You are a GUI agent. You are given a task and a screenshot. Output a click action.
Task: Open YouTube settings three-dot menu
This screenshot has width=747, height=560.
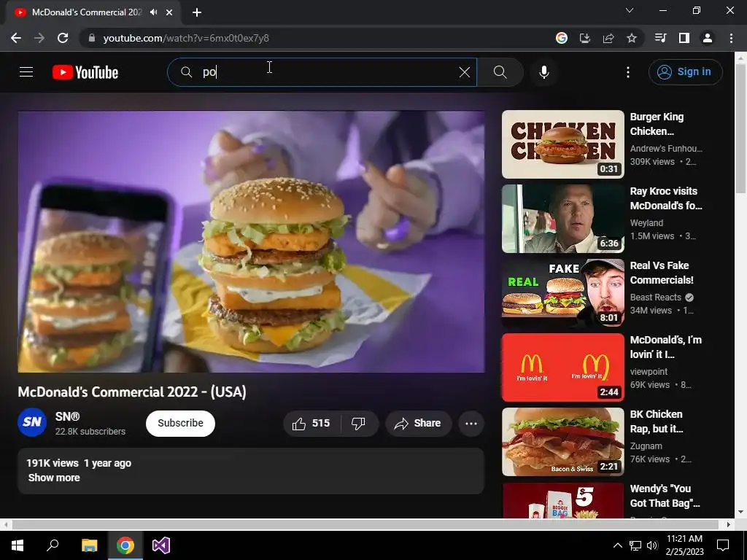tap(628, 72)
